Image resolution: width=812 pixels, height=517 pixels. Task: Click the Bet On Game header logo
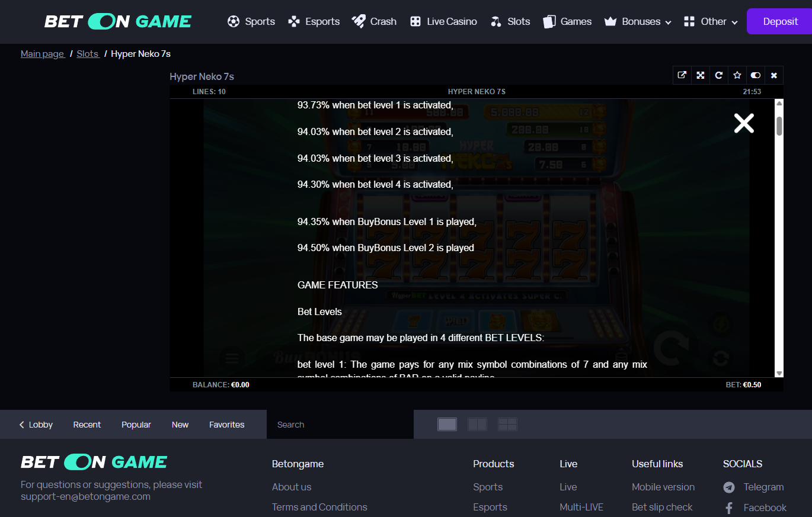[118, 22]
